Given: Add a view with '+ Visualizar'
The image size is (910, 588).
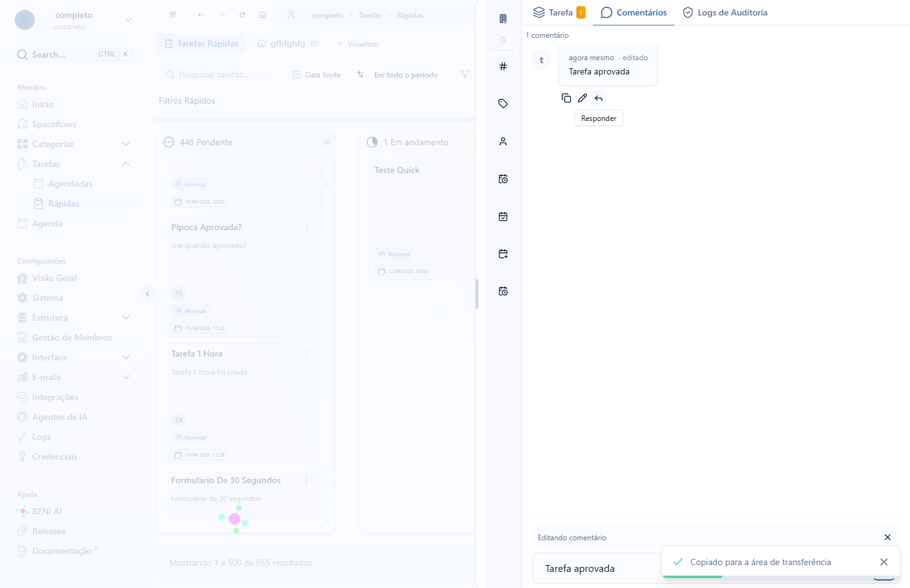Looking at the screenshot, I should [358, 43].
